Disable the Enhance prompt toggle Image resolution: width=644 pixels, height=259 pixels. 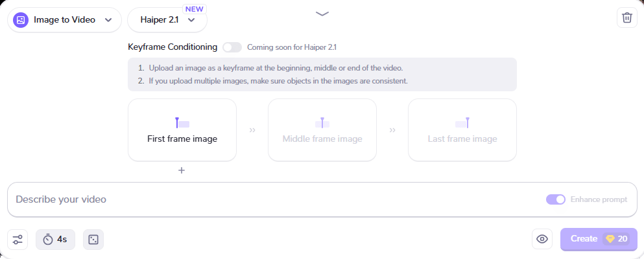556,199
